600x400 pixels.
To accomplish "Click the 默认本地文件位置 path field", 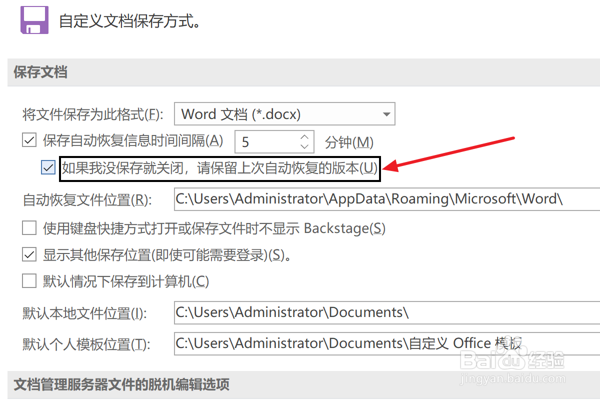I will pyautogui.click(x=387, y=312).
